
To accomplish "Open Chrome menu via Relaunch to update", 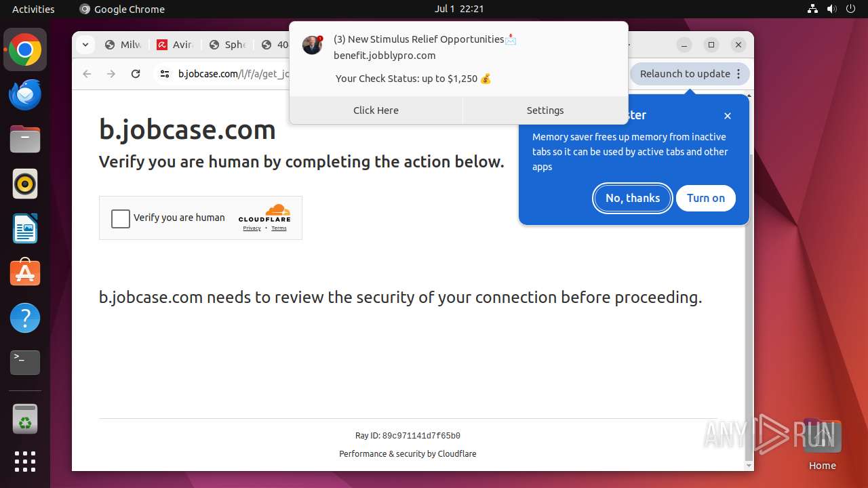I will tap(690, 74).
